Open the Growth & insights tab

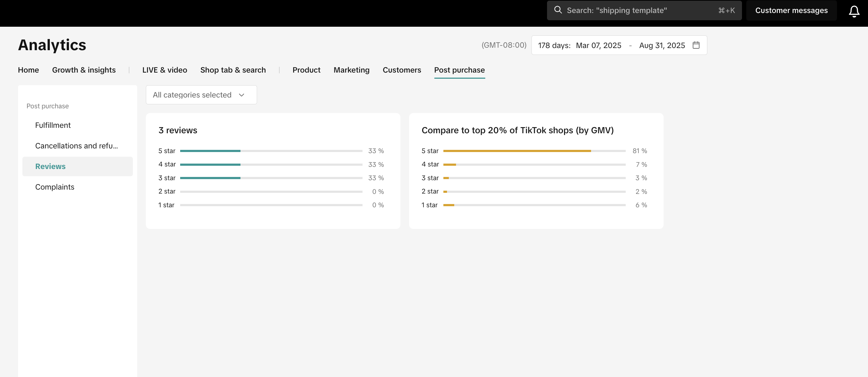coord(84,70)
